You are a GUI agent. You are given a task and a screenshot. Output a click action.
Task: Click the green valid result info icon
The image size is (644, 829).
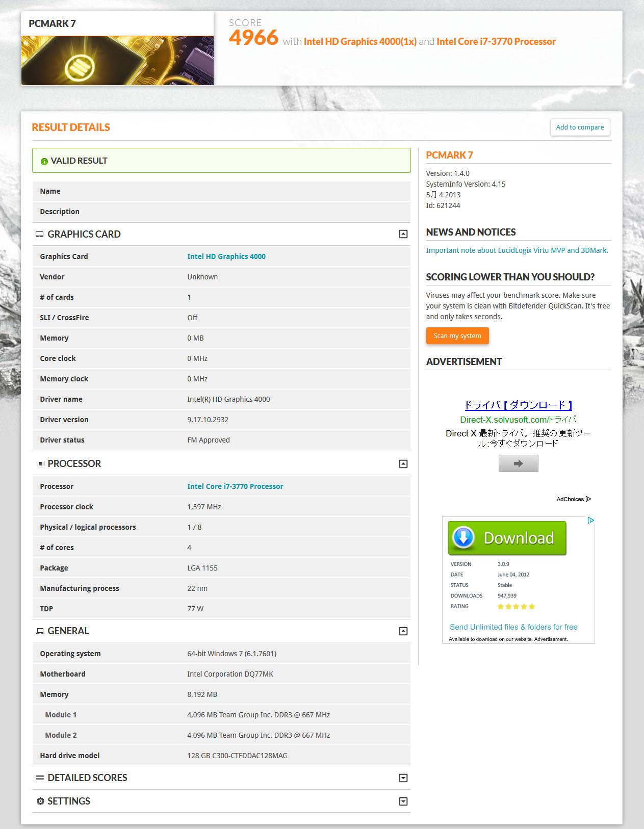[x=44, y=161]
